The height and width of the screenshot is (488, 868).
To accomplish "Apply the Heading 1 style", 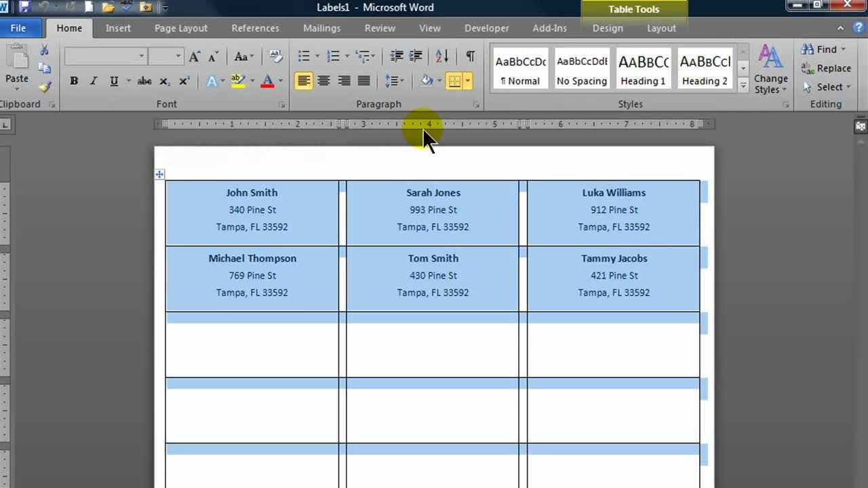I will (x=642, y=68).
